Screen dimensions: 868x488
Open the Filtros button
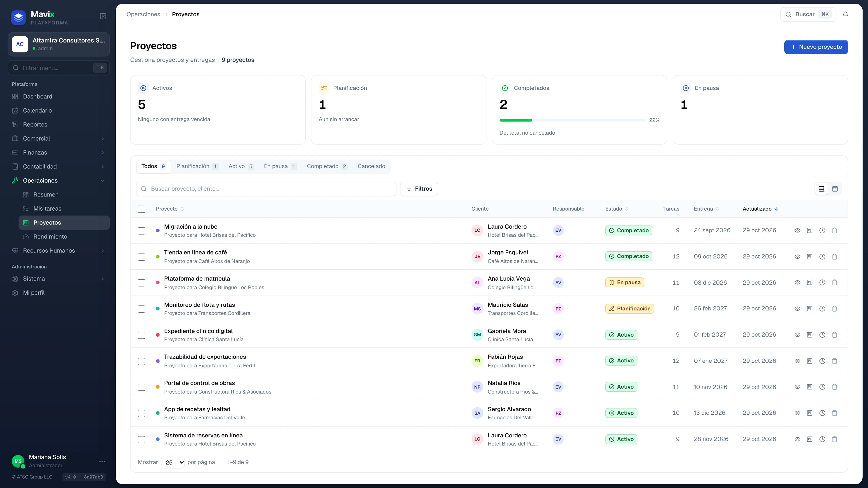(x=419, y=189)
